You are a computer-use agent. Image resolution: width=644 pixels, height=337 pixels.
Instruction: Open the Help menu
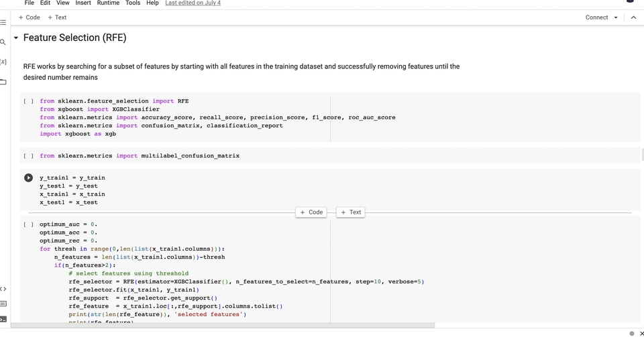[x=152, y=3]
